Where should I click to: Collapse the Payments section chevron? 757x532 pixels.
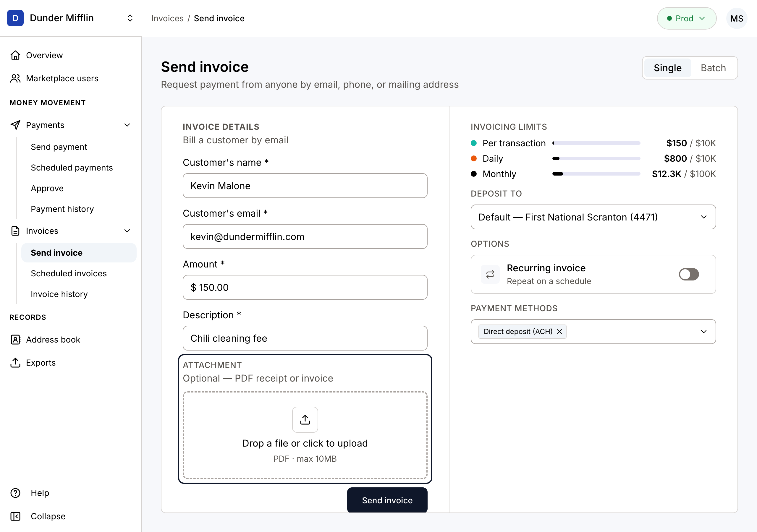click(x=127, y=125)
